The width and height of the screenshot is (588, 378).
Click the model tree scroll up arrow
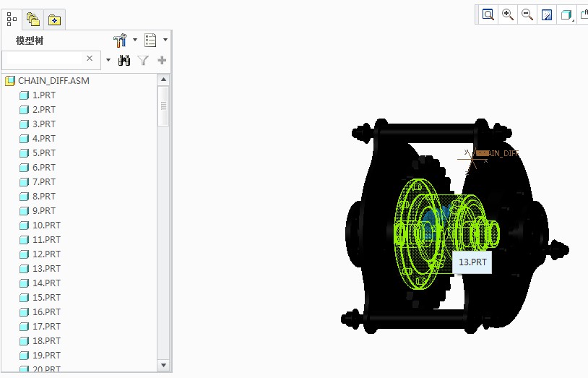coord(163,80)
